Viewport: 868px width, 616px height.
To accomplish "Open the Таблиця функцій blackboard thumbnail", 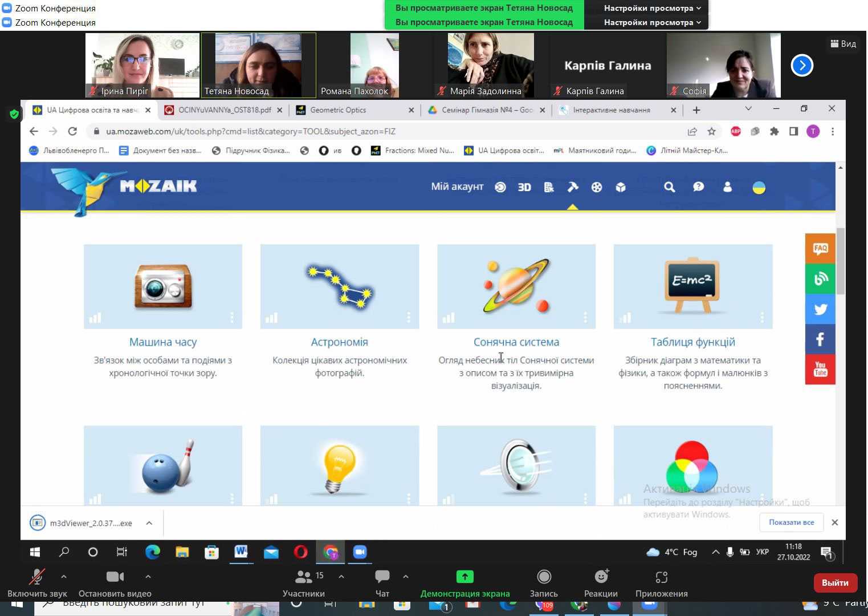I will (x=692, y=286).
